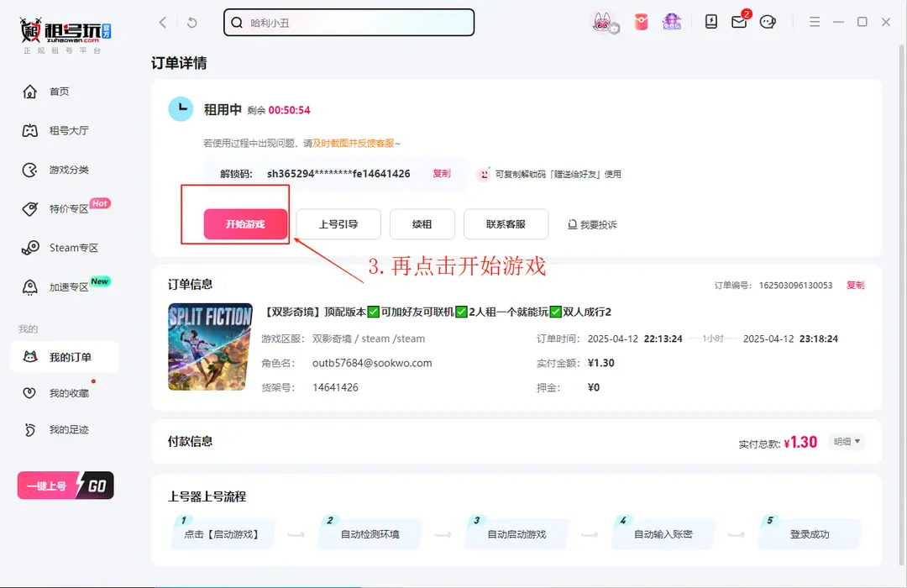The height and width of the screenshot is (588, 907).
Task: Open the hamburger menu in the title bar
Action: 815,22
